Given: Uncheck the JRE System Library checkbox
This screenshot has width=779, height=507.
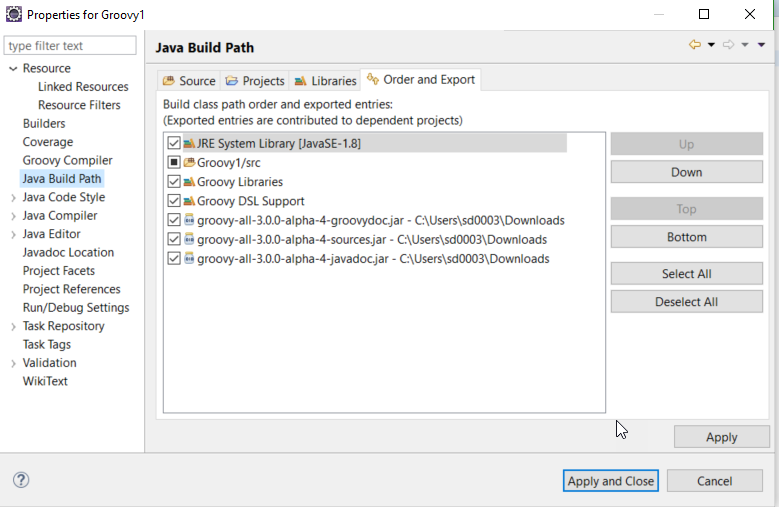Looking at the screenshot, I should point(174,143).
